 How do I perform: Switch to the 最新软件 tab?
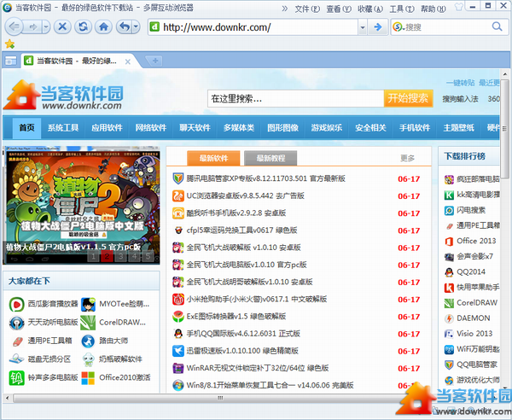tap(213, 159)
